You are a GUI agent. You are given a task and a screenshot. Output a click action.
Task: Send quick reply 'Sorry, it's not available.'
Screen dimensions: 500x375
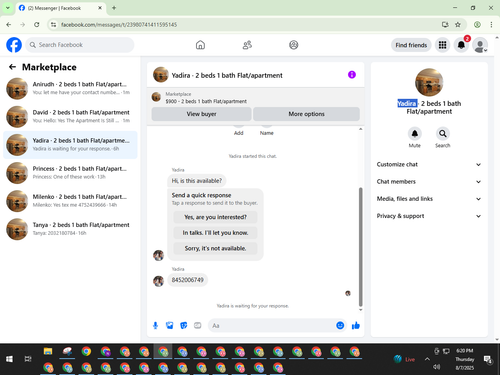click(x=215, y=248)
